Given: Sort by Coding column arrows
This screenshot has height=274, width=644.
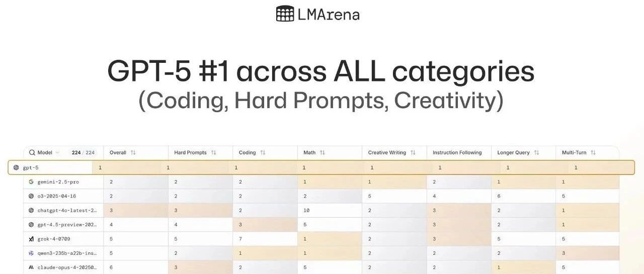Looking at the screenshot, I should tap(263, 152).
